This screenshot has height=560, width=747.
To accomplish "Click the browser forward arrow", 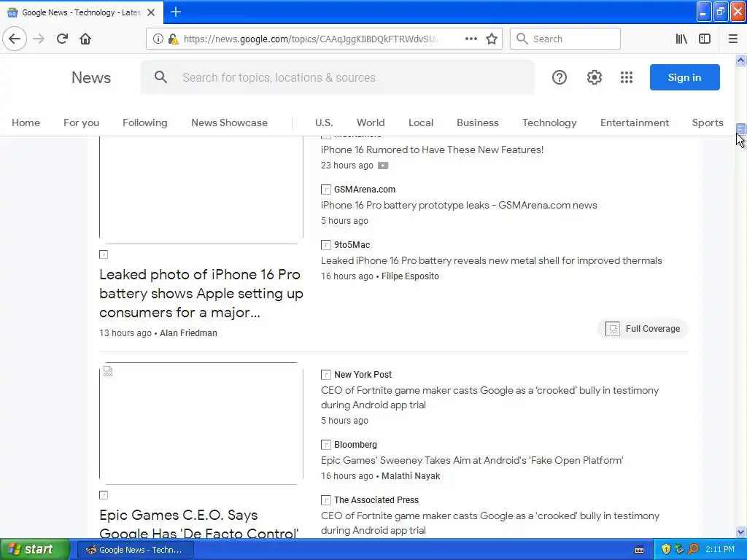I will click(x=39, y=39).
